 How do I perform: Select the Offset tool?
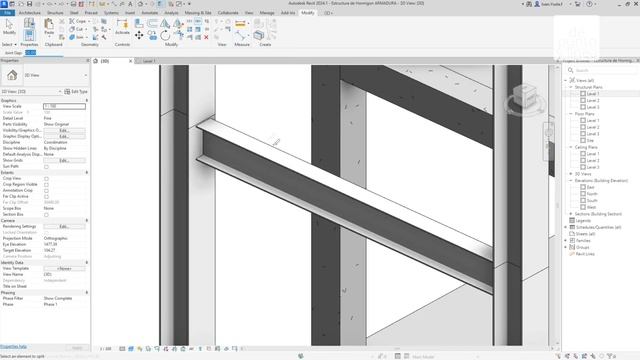click(x=152, y=24)
